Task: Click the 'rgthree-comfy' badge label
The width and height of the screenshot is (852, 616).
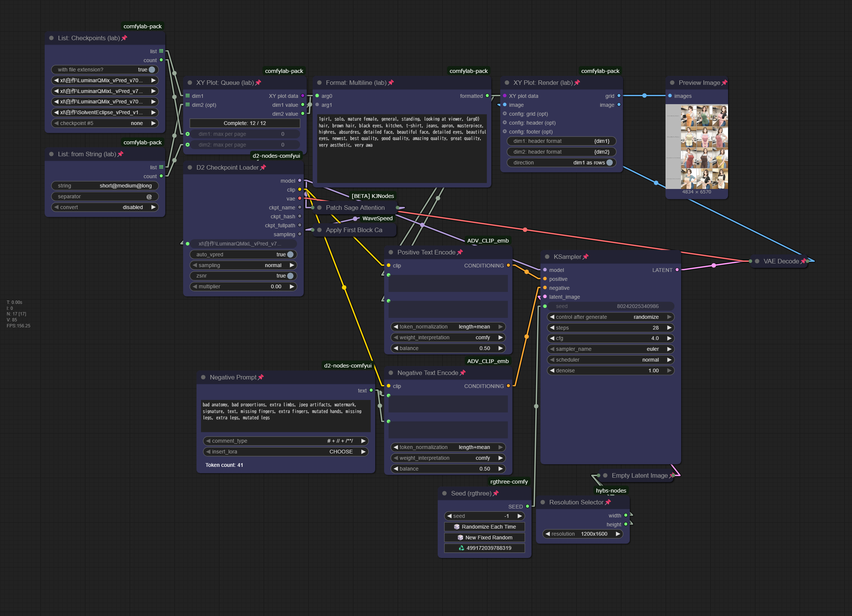Action: coord(509,482)
